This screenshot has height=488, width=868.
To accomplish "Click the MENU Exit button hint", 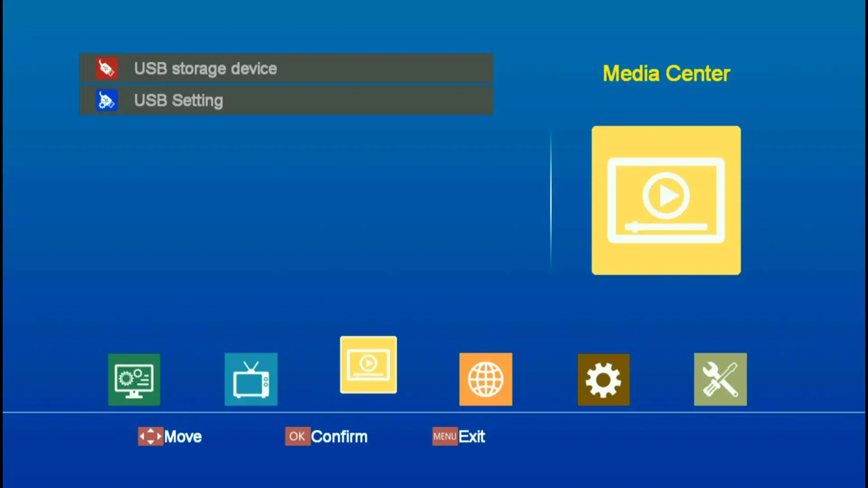I will (458, 436).
